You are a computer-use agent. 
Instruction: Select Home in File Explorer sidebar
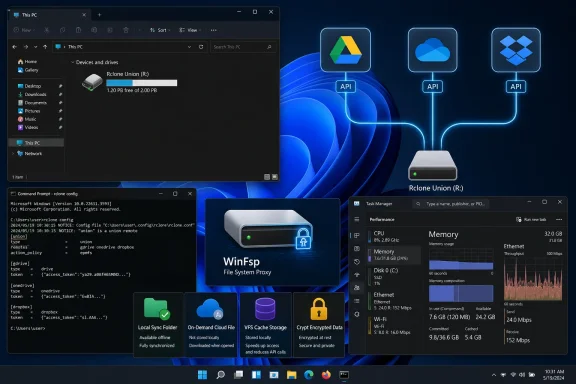[x=27, y=62]
